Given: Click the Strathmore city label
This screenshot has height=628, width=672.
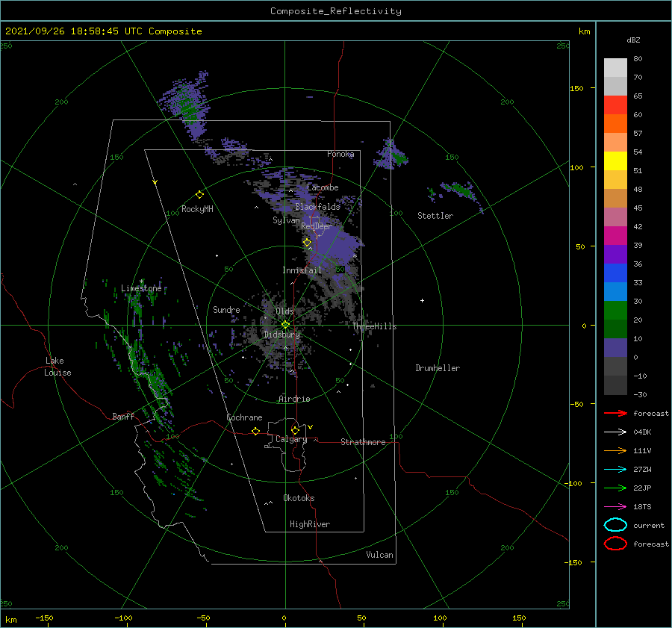Looking at the screenshot, I should click(x=363, y=442).
